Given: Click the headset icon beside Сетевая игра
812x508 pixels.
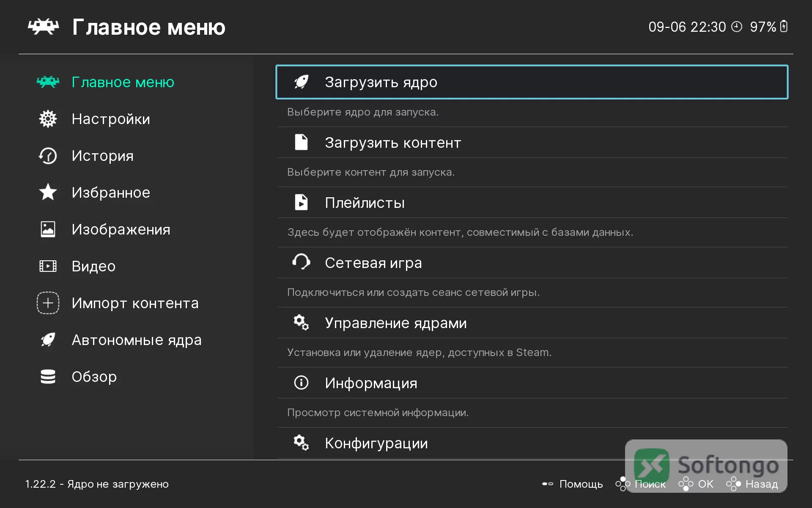Looking at the screenshot, I should pos(301,262).
